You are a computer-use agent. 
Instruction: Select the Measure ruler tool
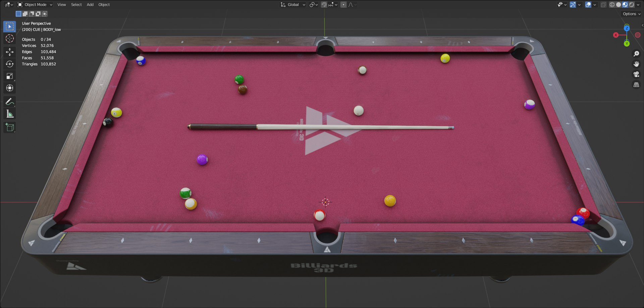coord(9,114)
